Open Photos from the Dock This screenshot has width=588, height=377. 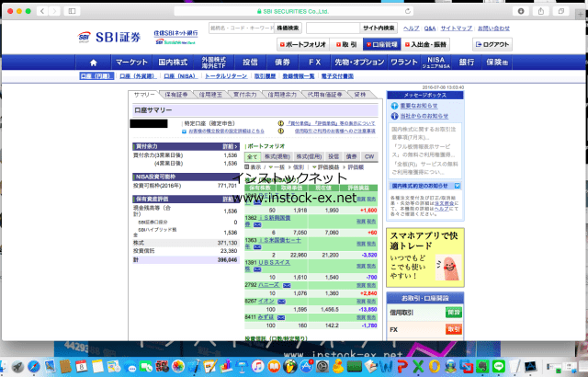tap(178, 367)
